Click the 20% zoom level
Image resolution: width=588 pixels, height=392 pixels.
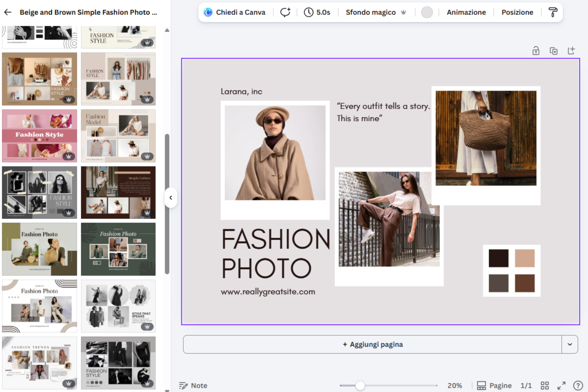[x=455, y=385]
